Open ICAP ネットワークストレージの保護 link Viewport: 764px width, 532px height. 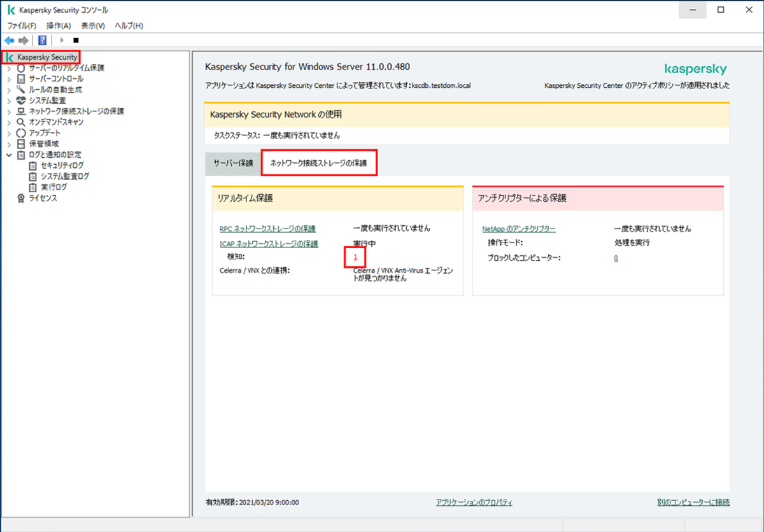click(269, 244)
